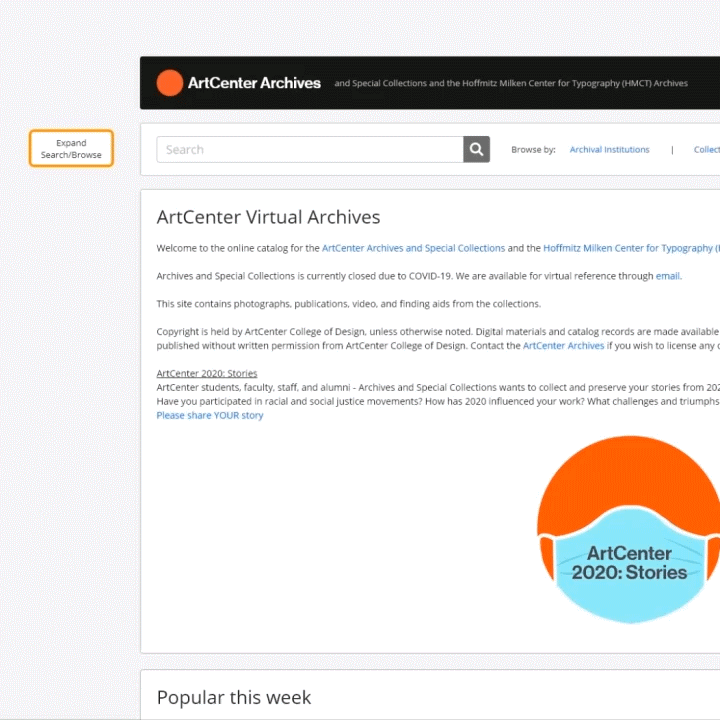Screen dimensions: 720x720
Task: Open ArtCenter Archives and Special Collections link
Action: (413, 248)
